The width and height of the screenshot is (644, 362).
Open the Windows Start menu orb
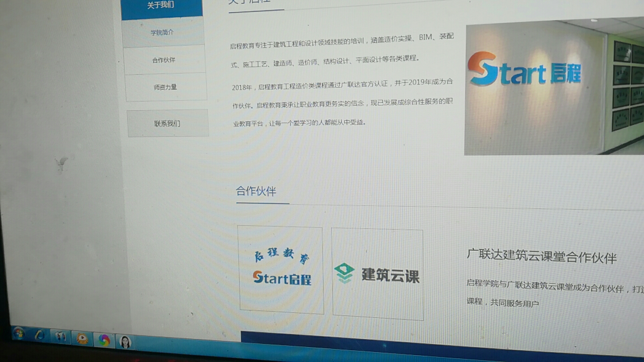coord(18,334)
